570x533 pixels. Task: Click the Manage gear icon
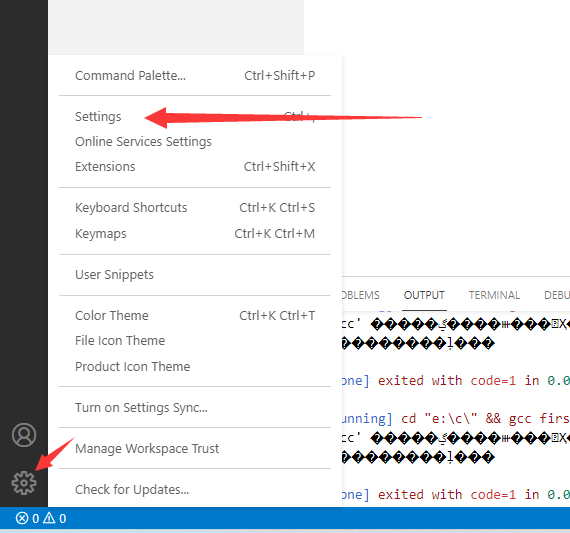click(x=24, y=483)
